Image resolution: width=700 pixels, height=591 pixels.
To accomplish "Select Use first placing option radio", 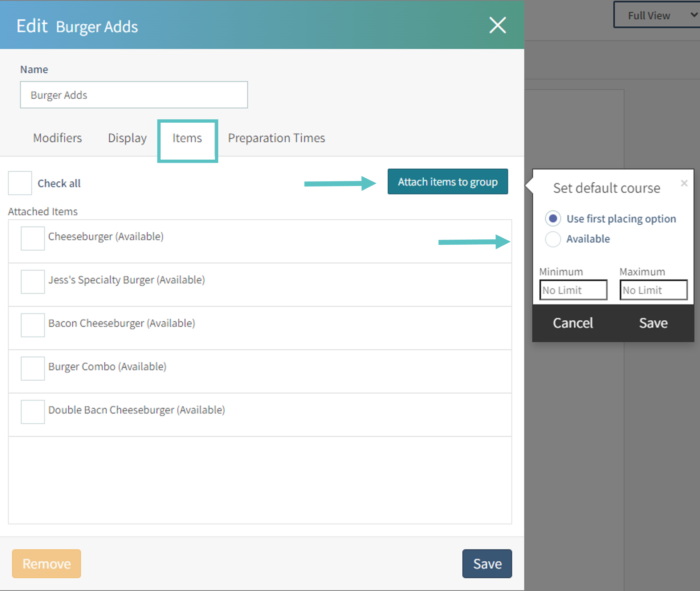I will click(553, 219).
